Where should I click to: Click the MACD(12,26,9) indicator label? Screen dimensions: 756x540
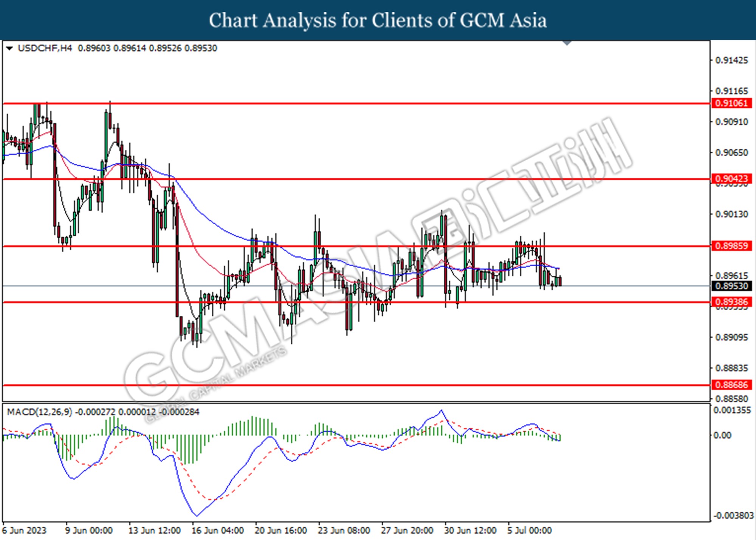[39, 412]
